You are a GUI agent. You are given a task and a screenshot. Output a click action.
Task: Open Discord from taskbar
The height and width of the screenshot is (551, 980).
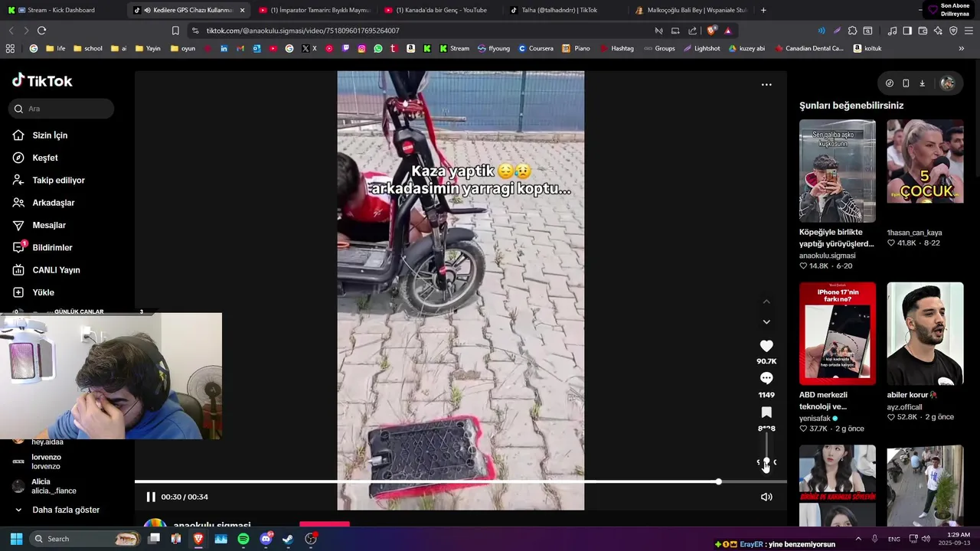pyautogui.click(x=266, y=539)
